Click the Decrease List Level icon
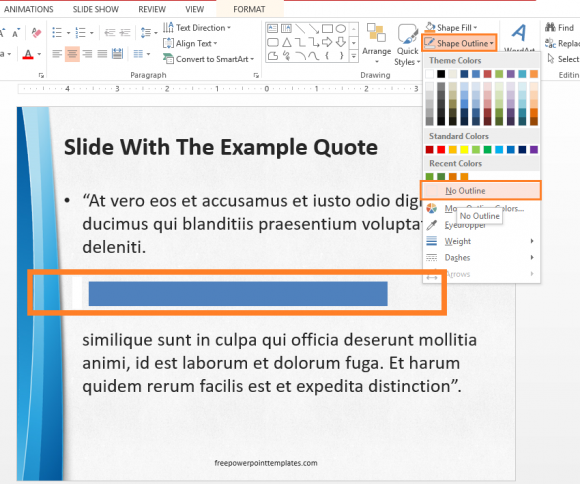The height and width of the screenshot is (484, 580). [x=109, y=33]
